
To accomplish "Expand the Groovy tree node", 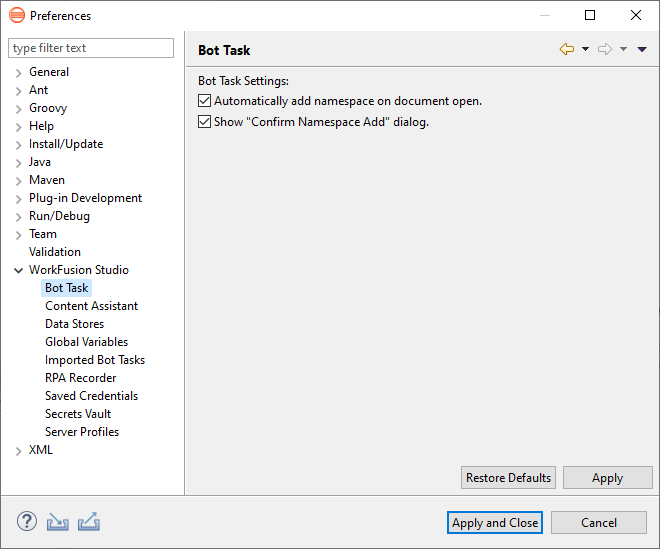I will (18, 109).
